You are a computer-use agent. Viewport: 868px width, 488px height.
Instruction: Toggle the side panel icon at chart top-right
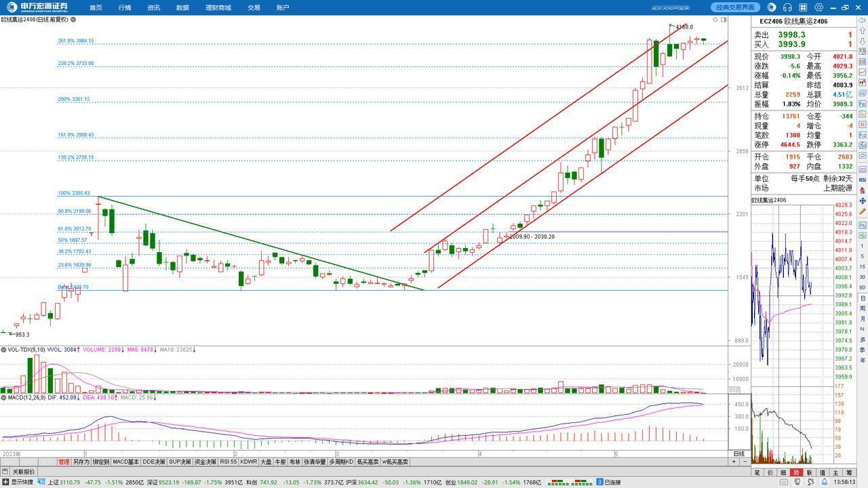click(x=724, y=20)
